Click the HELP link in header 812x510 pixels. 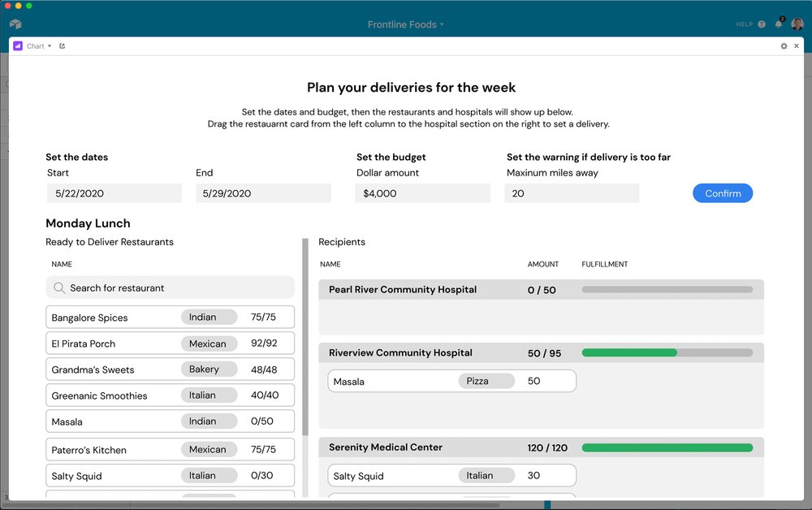[744, 24]
